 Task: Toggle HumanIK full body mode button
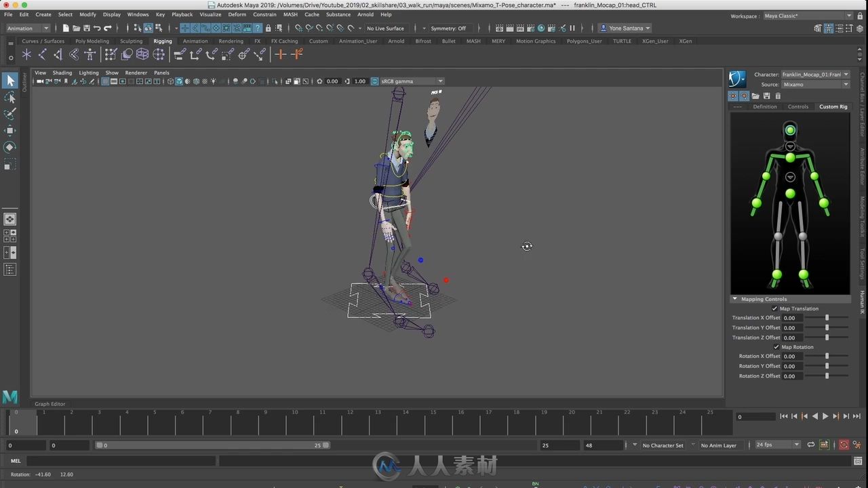[x=733, y=96]
